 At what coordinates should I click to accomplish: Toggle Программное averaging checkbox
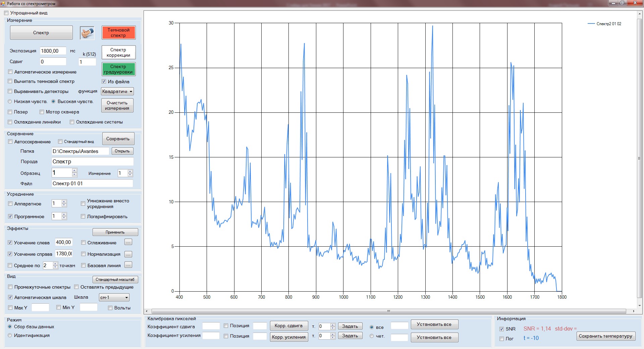[10, 216]
